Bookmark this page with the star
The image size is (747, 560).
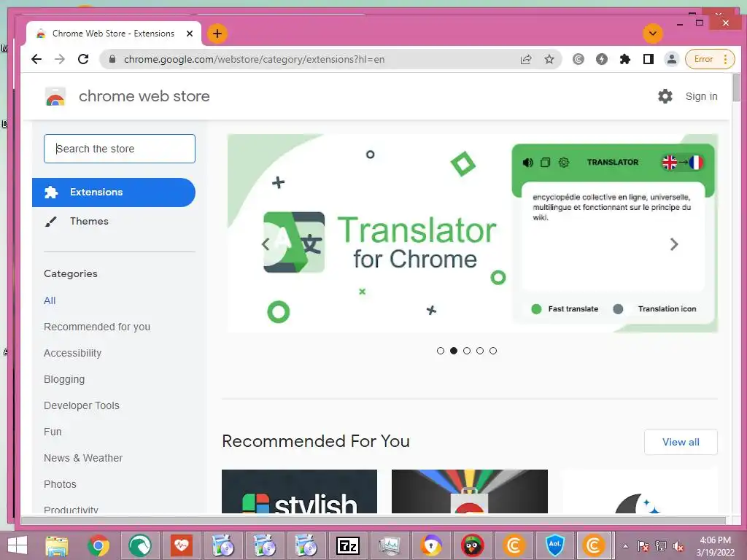pos(549,59)
